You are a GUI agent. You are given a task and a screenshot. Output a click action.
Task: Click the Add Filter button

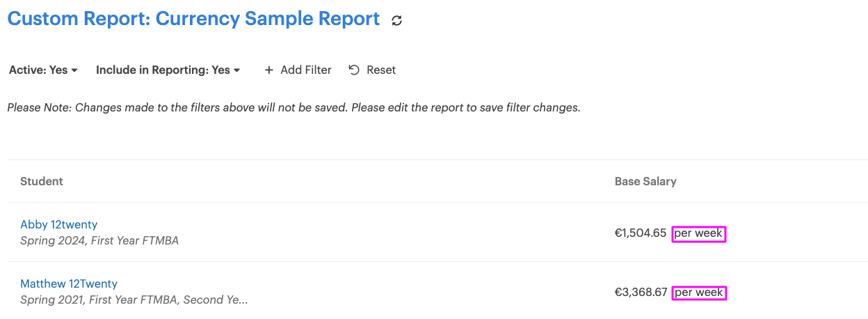point(298,70)
